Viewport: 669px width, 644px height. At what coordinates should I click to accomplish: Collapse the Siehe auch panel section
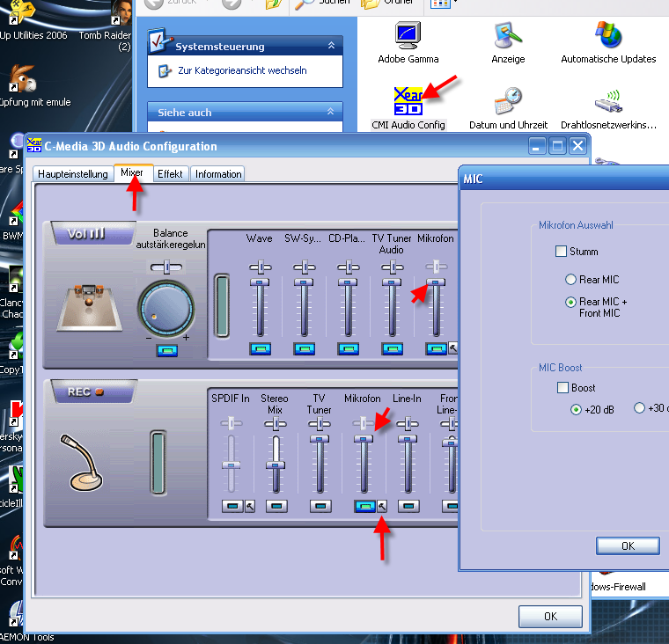pos(331,112)
